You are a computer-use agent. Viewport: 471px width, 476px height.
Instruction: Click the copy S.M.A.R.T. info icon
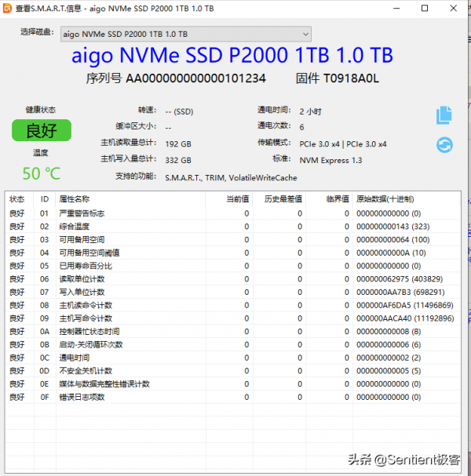tap(444, 115)
